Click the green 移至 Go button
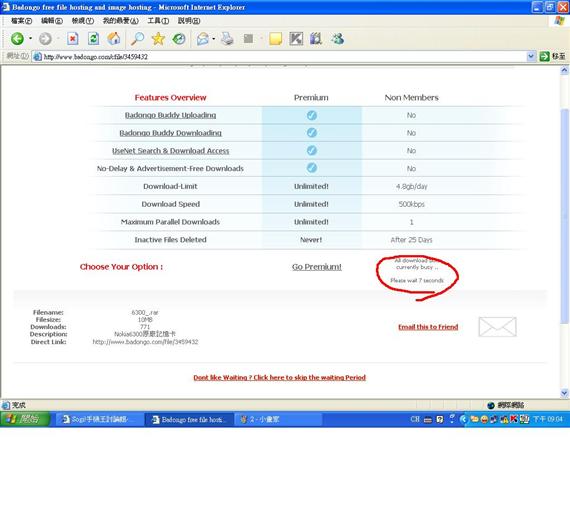Viewport: 570px width, 527px height. tap(552, 56)
